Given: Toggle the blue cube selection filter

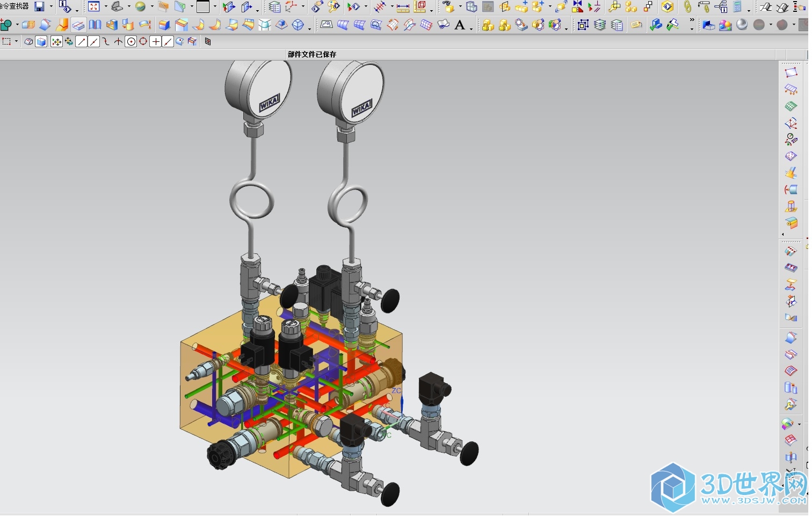Looking at the screenshot, I should 41,42.
